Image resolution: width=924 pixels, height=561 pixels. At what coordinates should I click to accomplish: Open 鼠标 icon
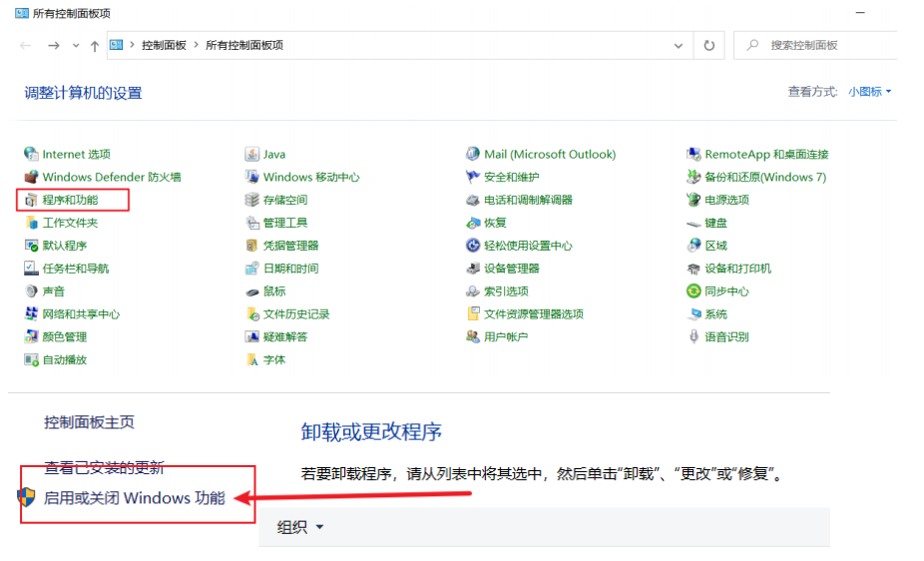(x=252, y=291)
